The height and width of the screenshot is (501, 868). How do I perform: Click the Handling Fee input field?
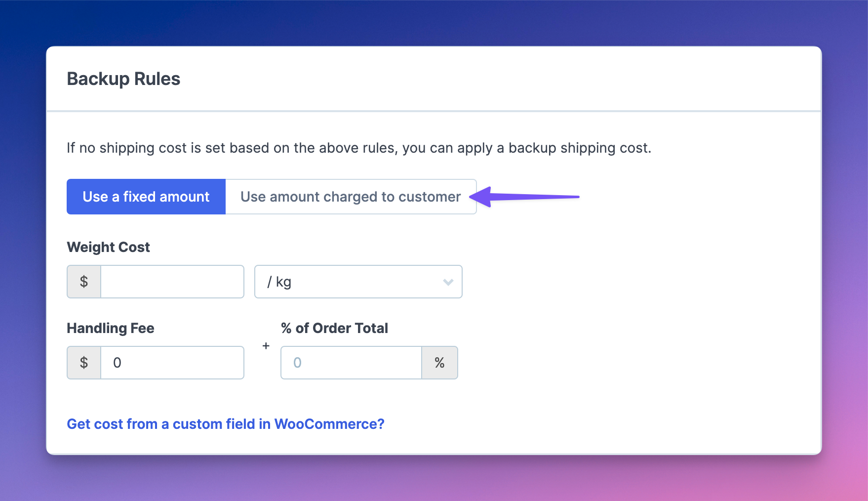click(x=172, y=363)
